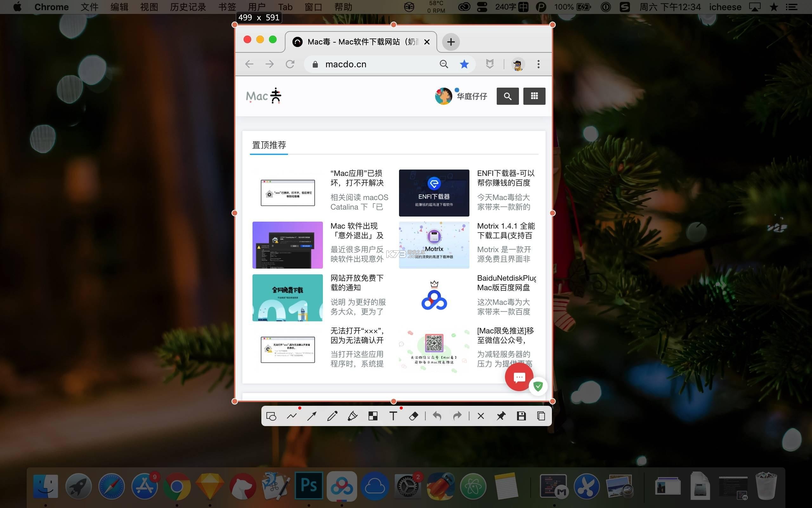
Task: Pin the screenshot to the screen
Action: click(501, 416)
